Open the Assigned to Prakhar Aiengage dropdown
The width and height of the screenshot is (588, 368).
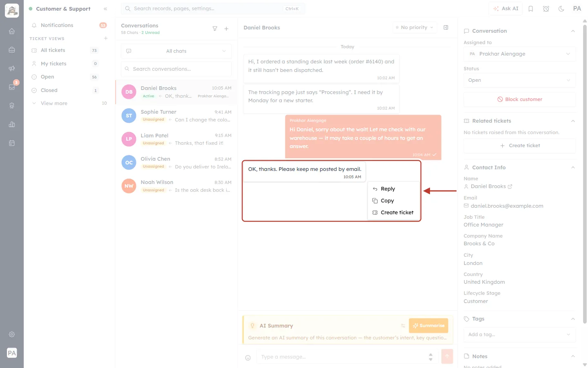tap(519, 54)
